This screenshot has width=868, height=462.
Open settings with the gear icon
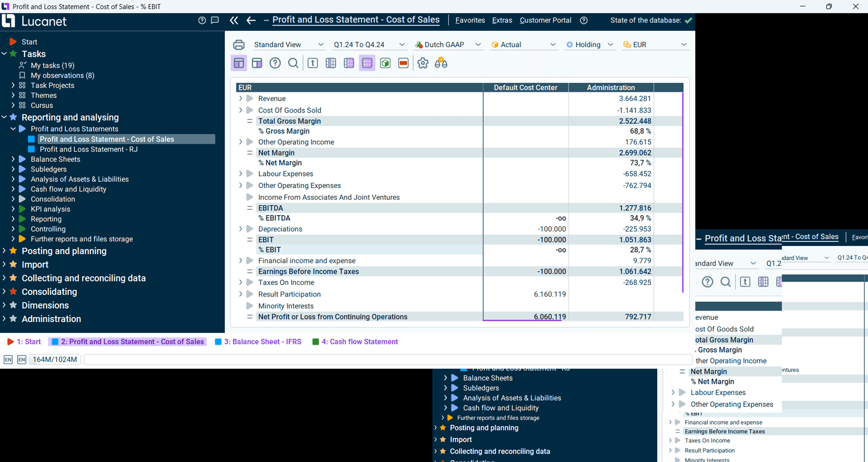point(423,63)
